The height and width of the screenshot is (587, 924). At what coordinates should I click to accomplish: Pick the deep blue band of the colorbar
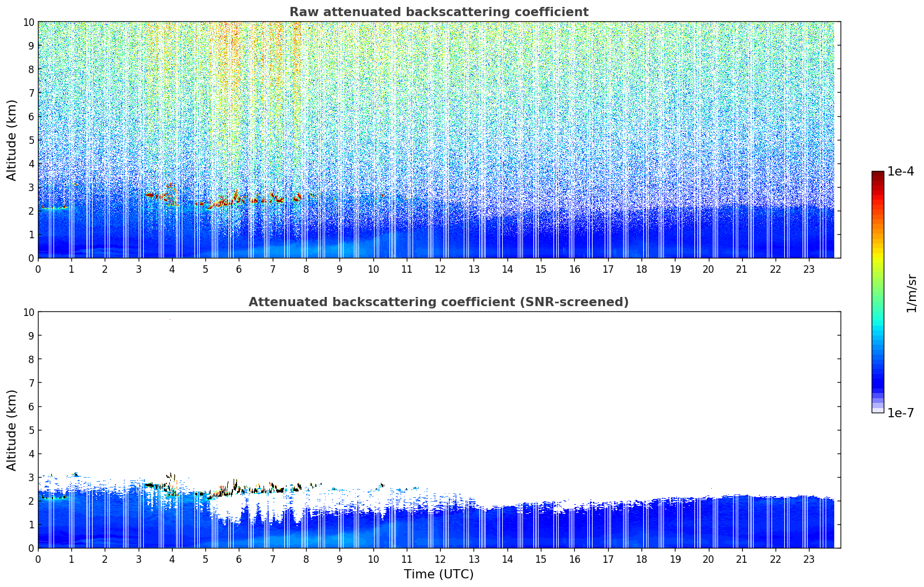(x=877, y=374)
